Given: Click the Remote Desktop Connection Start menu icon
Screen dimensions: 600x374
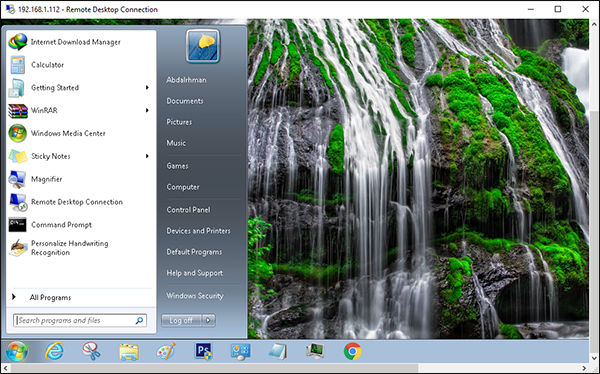Looking at the screenshot, I should tap(18, 202).
